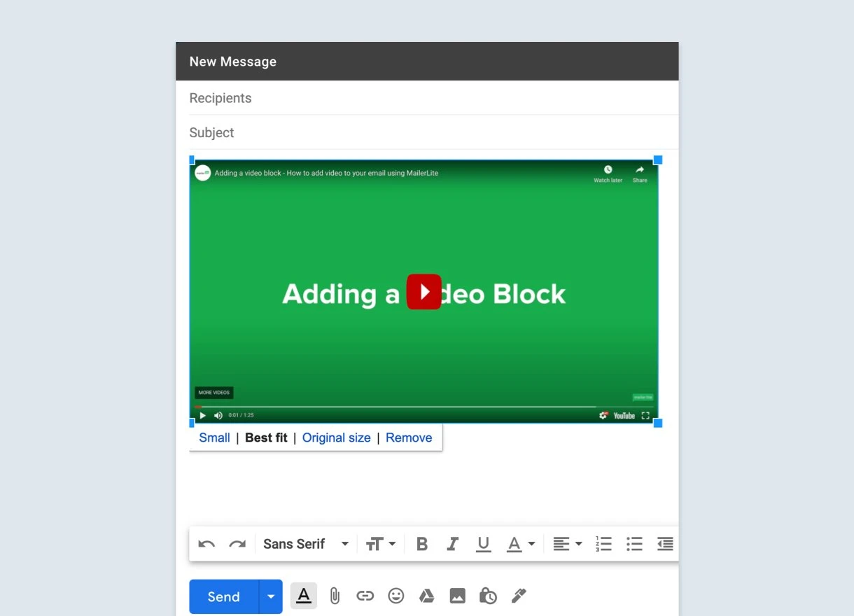This screenshot has width=854, height=616.
Task: Toggle bold formatting
Action: pyautogui.click(x=421, y=544)
